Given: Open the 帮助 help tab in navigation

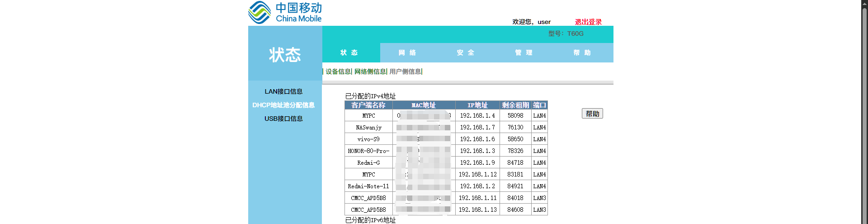Looking at the screenshot, I should point(582,52).
